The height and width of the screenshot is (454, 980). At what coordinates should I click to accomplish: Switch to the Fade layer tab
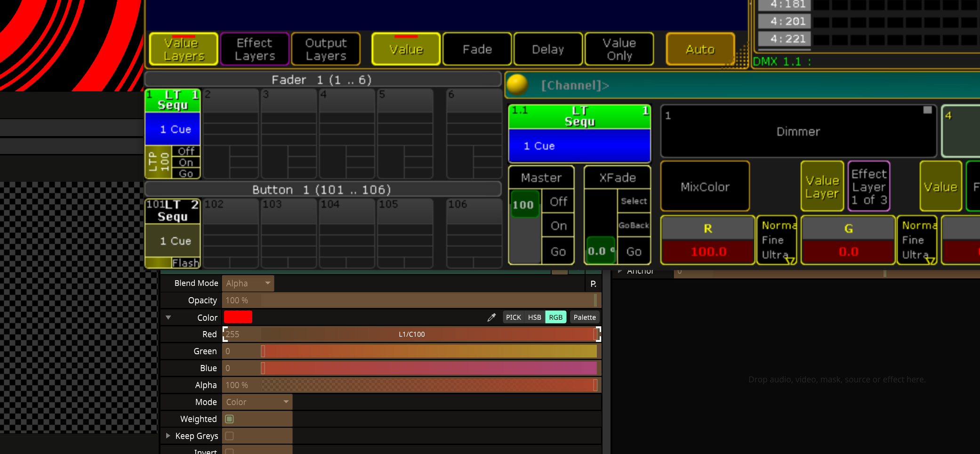point(477,49)
